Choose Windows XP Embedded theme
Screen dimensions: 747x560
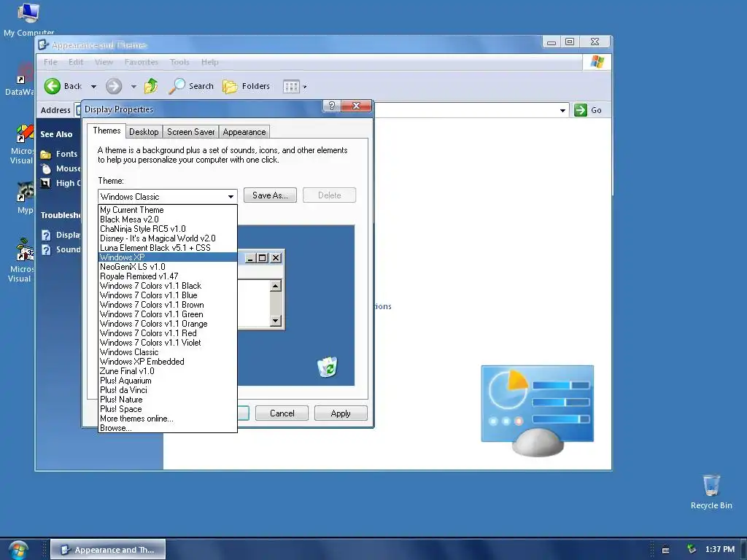168,362
